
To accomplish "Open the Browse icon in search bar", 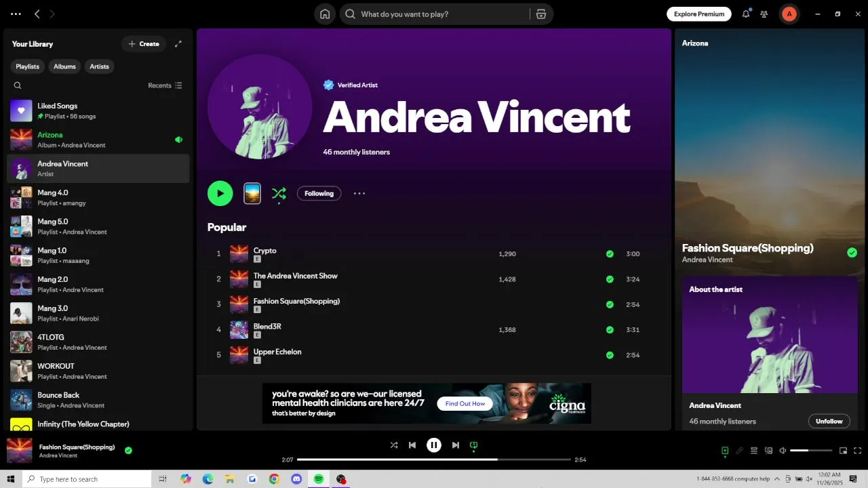I will point(541,14).
